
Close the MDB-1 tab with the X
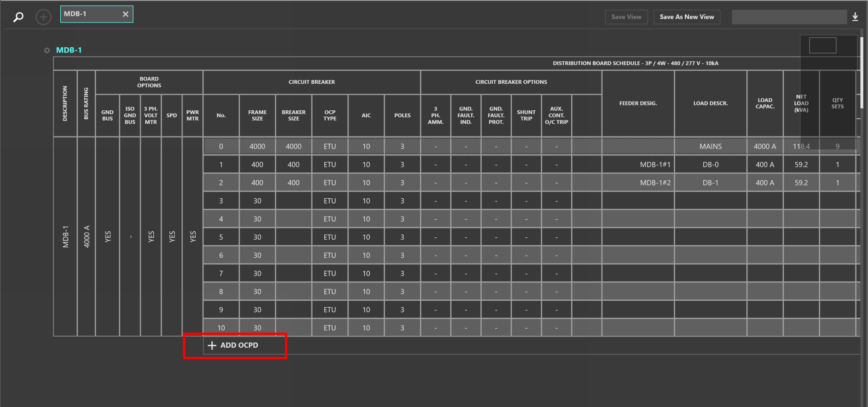pyautogui.click(x=125, y=14)
